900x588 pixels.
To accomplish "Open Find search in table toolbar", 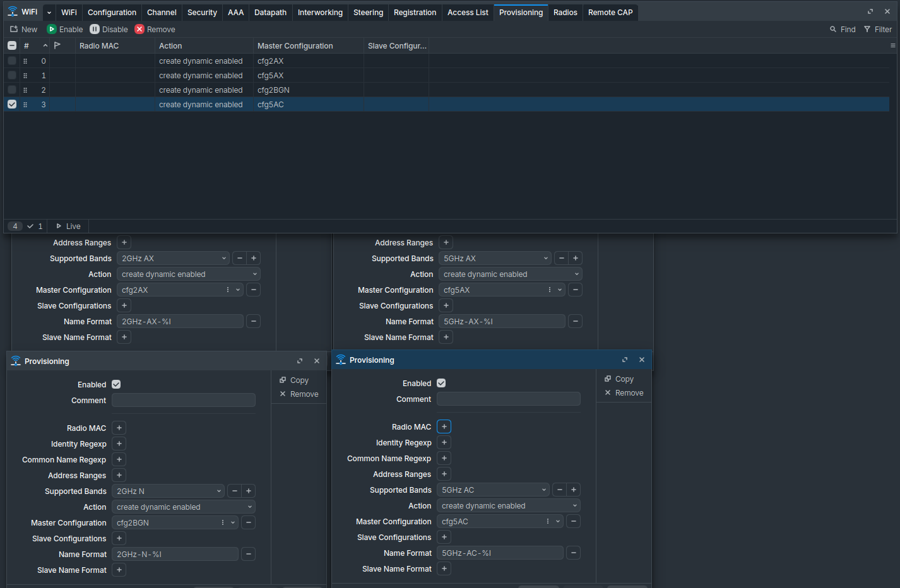I will 843,30.
